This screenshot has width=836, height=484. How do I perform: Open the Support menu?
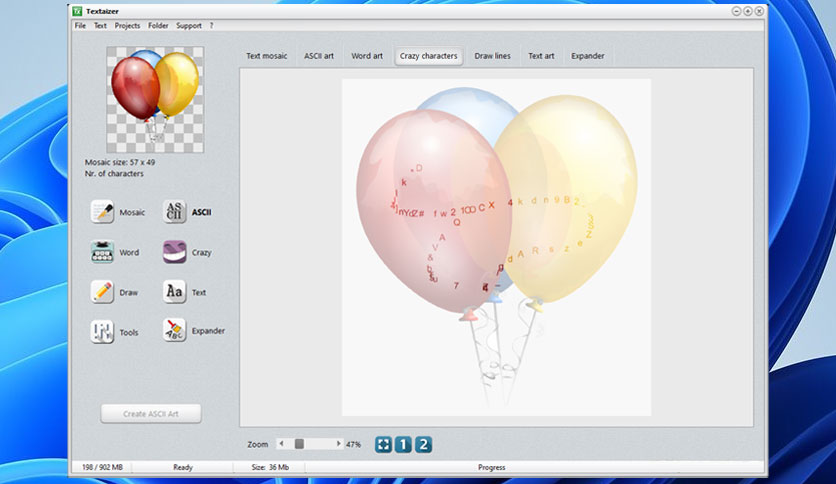pos(189,26)
